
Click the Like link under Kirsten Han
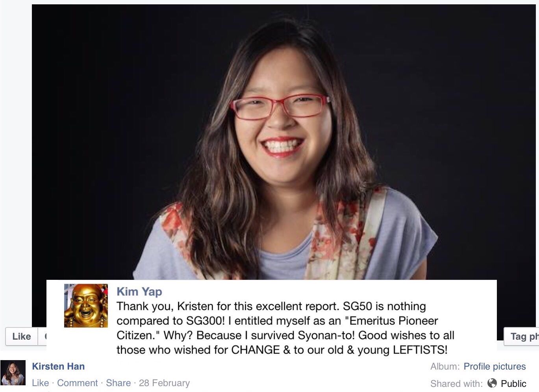point(41,383)
